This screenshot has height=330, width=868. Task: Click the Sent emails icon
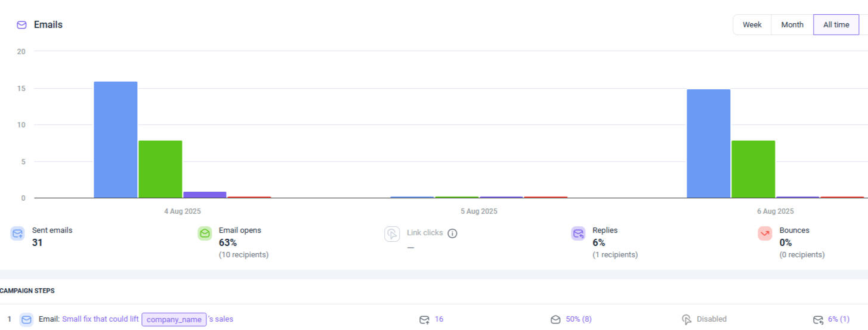pos(18,234)
